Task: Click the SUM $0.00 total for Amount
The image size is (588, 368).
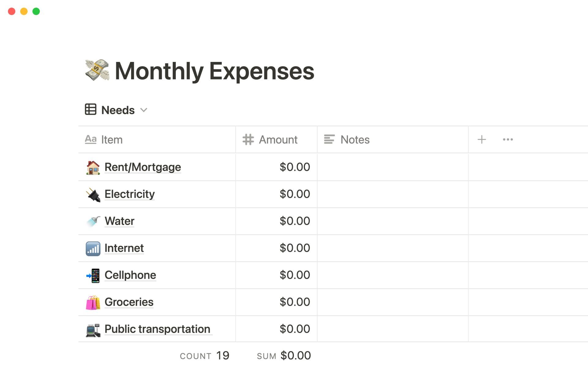Action: [x=283, y=355]
